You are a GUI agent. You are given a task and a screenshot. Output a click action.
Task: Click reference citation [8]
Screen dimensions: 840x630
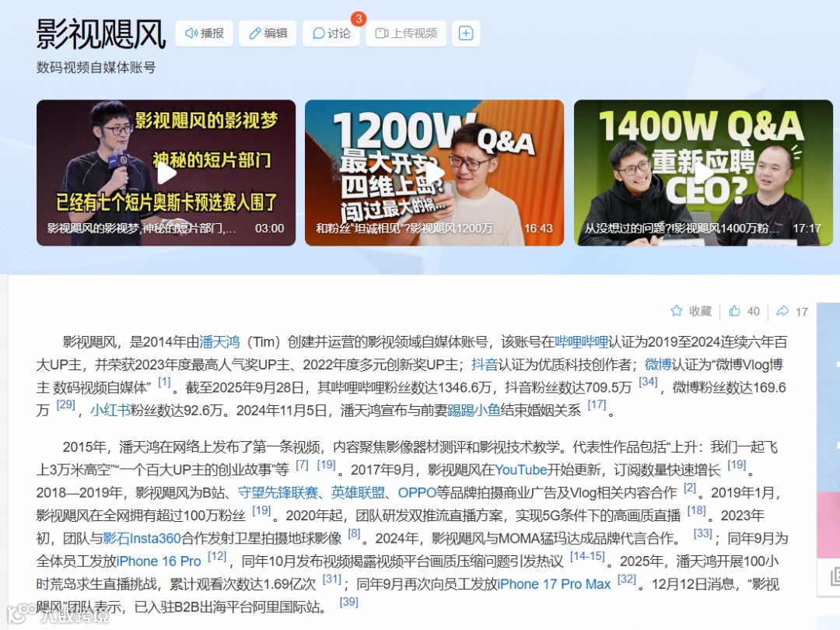354,534
